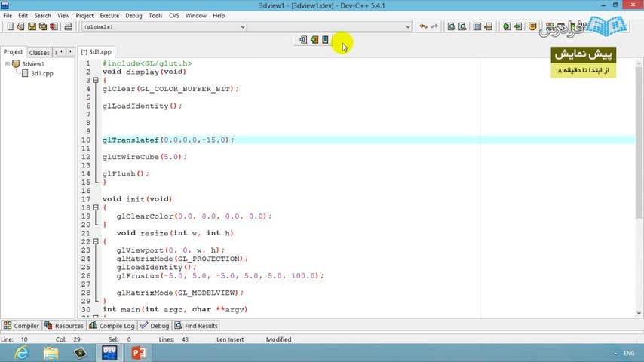The height and width of the screenshot is (362, 644).
Task: Click the Open file toolbar icon
Action: coord(20,26)
